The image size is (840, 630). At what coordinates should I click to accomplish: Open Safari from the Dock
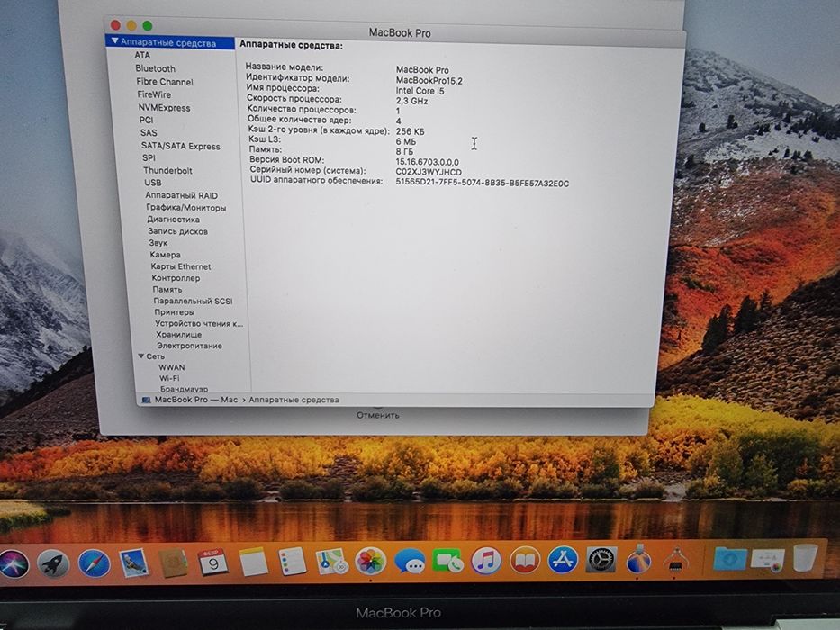point(94,563)
